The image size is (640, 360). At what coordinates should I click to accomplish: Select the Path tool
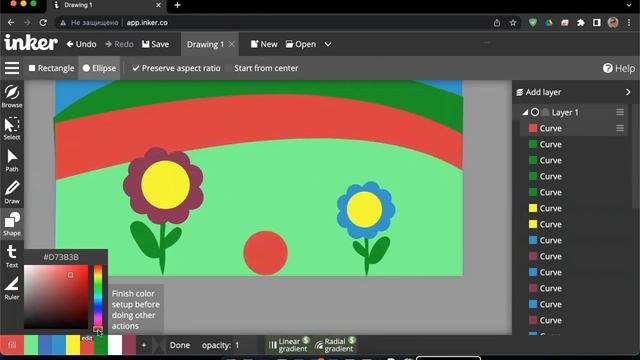12,160
